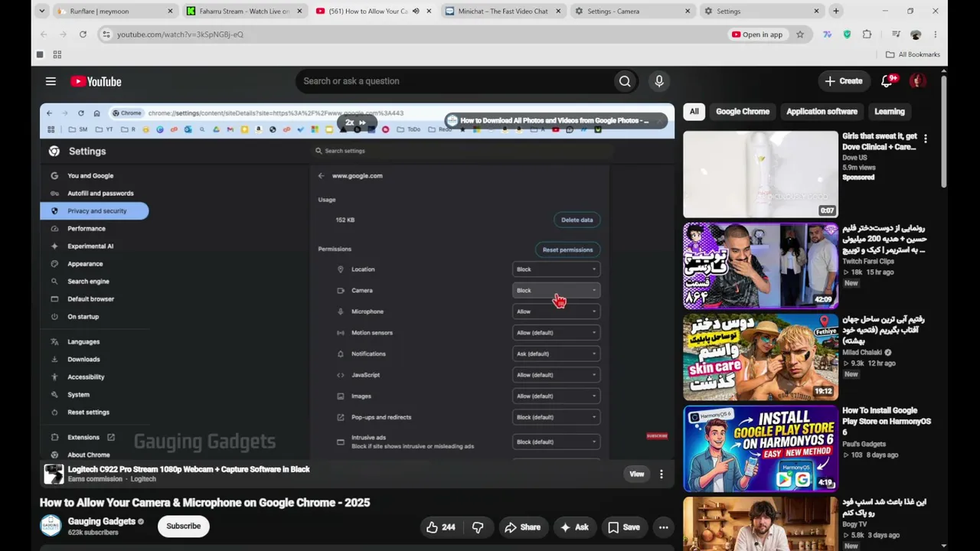Image resolution: width=980 pixels, height=551 pixels.
Task: Bookmark this page with the star icon
Action: point(800,34)
